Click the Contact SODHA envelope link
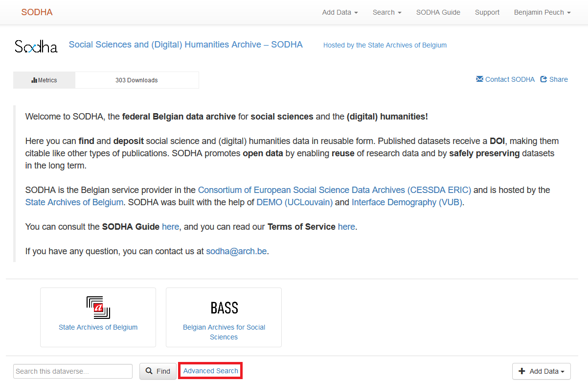 505,79
